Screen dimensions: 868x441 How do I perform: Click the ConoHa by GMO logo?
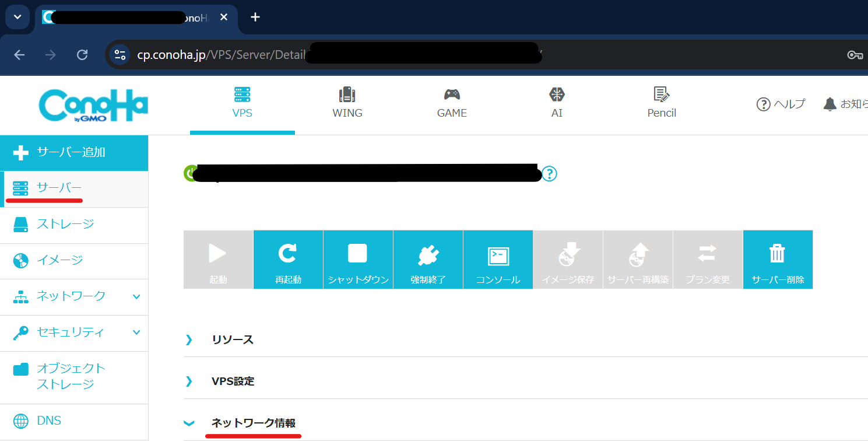tap(93, 106)
